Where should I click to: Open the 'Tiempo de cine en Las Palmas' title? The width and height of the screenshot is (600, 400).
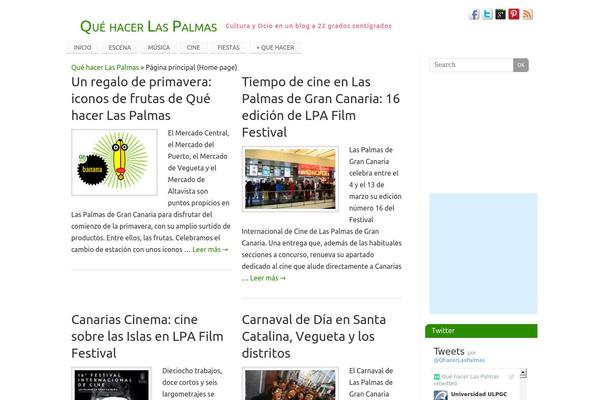(x=321, y=107)
